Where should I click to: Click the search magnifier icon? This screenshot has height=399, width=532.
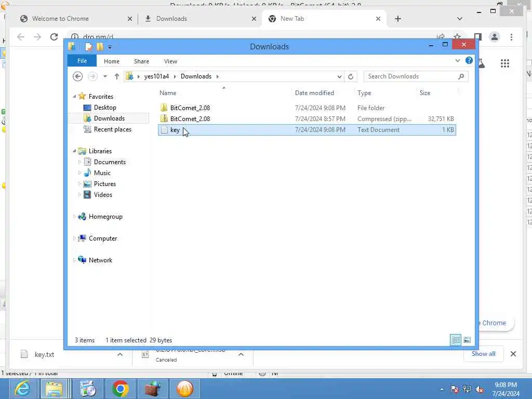point(461,76)
